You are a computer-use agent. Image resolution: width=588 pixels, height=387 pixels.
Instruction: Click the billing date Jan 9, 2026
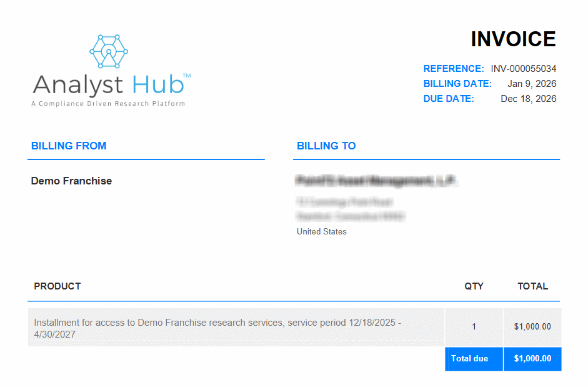[532, 84]
